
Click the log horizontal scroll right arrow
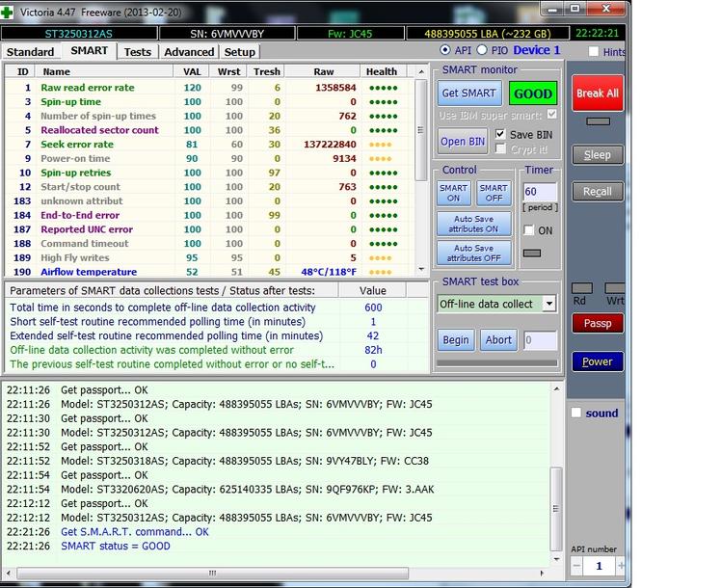coord(542,574)
